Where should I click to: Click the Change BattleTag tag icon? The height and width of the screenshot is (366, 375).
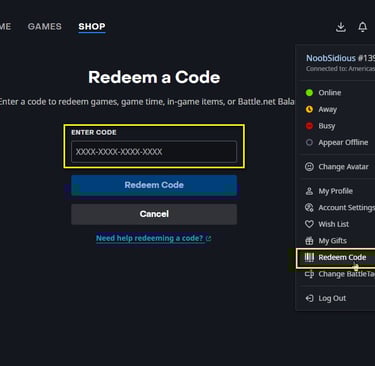pyautogui.click(x=309, y=274)
